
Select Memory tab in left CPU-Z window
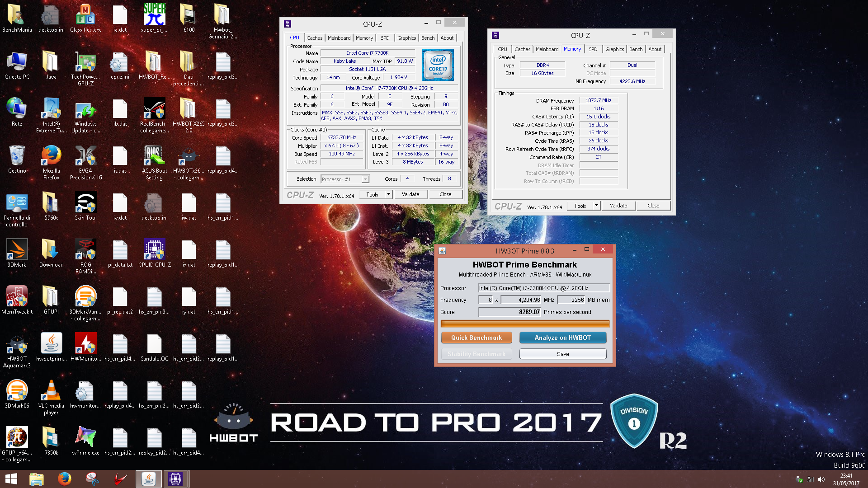point(364,38)
